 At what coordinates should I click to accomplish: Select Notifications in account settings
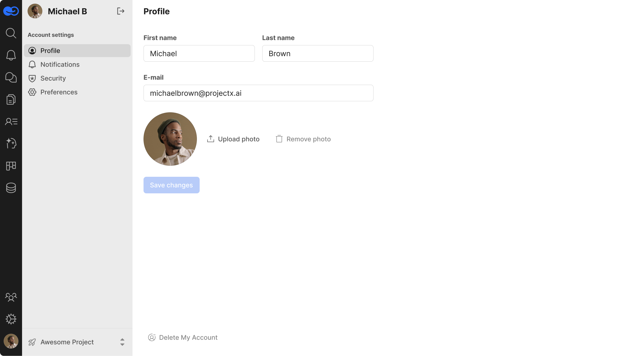[x=60, y=64]
